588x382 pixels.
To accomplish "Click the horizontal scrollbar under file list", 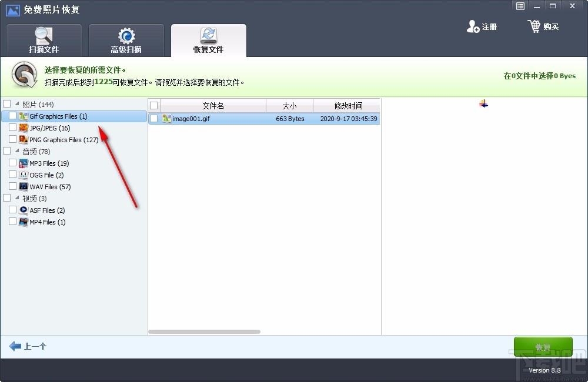I will coord(205,331).
